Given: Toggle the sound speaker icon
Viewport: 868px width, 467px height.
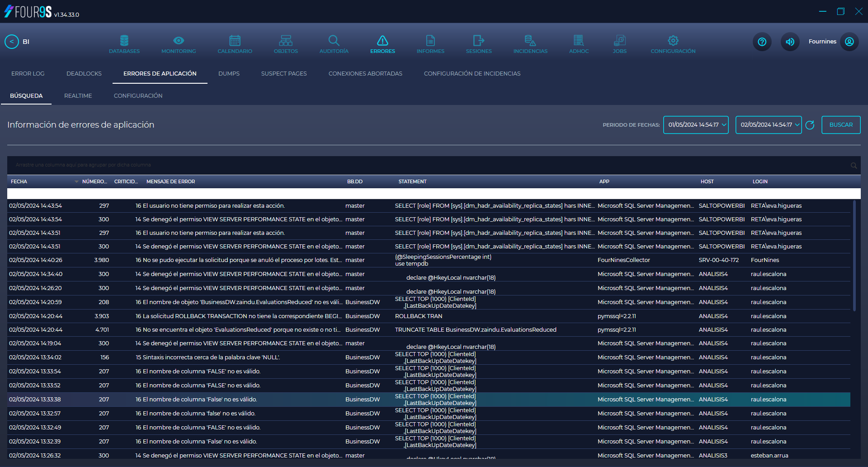Looking at the screenshot, I should (790, 42).
